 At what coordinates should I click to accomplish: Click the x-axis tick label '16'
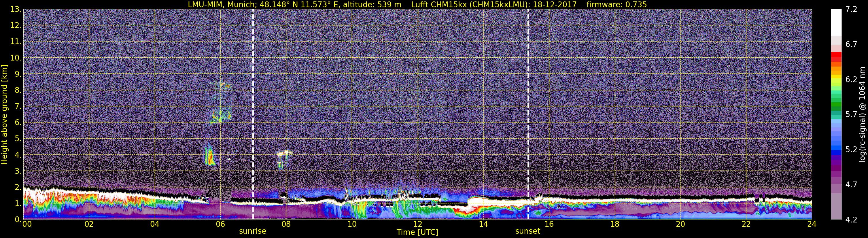coord(549,224)
